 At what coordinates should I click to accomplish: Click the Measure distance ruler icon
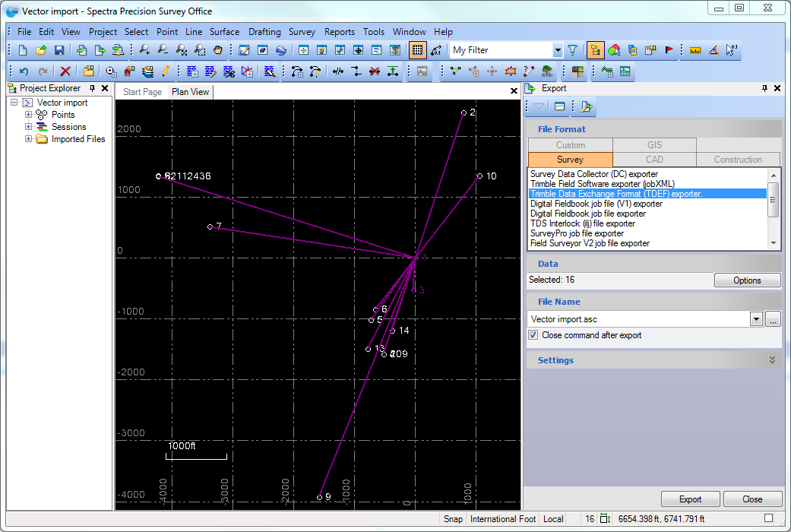pyautogui.click(x=694, y=51)
